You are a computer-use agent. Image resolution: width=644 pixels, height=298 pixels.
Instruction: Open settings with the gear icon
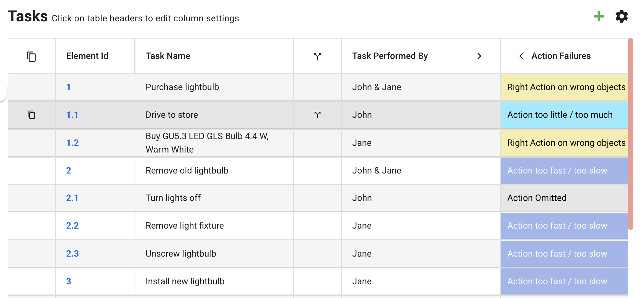coord(621,16)
